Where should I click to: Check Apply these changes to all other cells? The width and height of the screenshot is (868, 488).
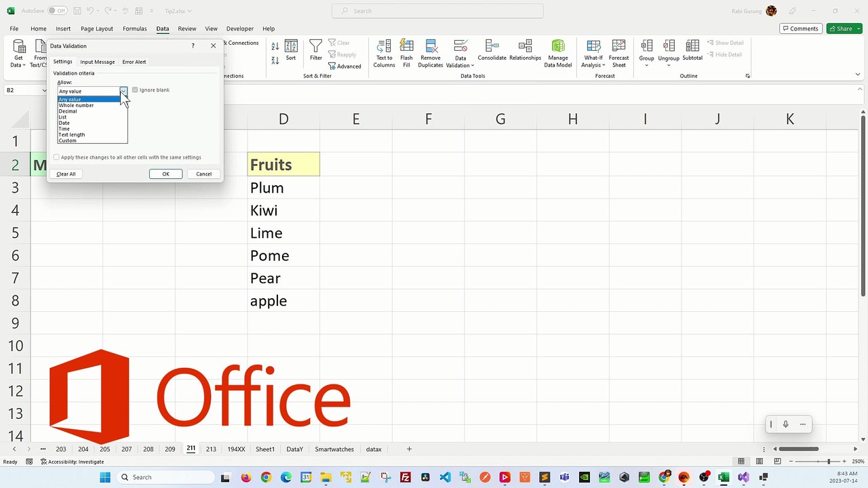tap(56, 157)
